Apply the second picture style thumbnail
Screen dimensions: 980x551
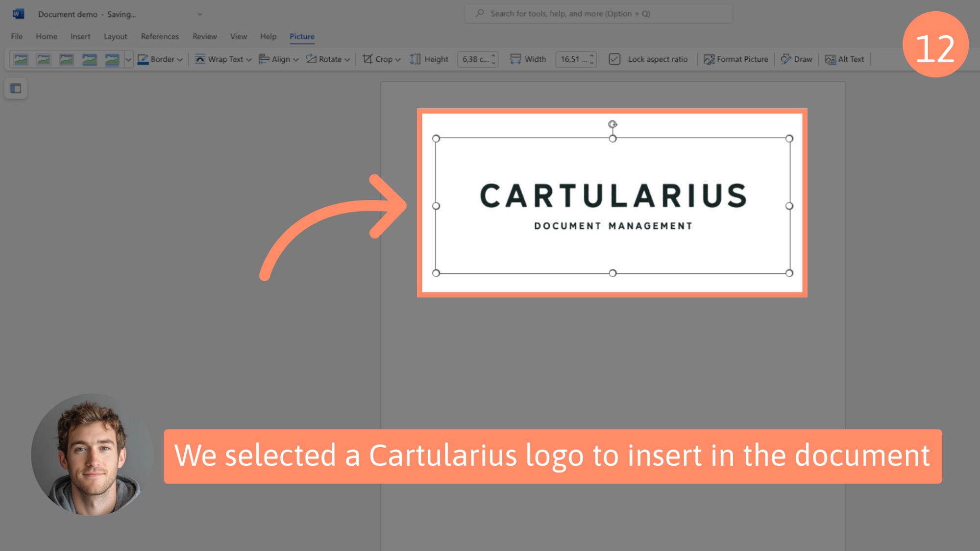tap(44, 59)
